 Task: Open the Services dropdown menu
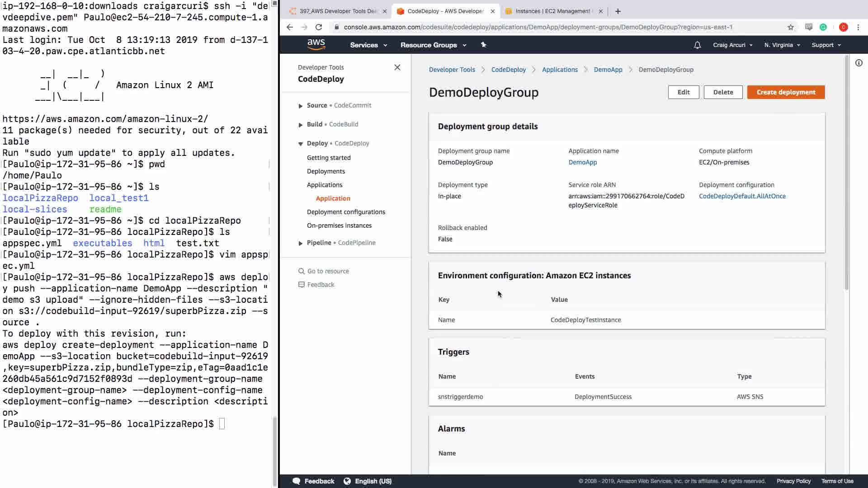368,45
